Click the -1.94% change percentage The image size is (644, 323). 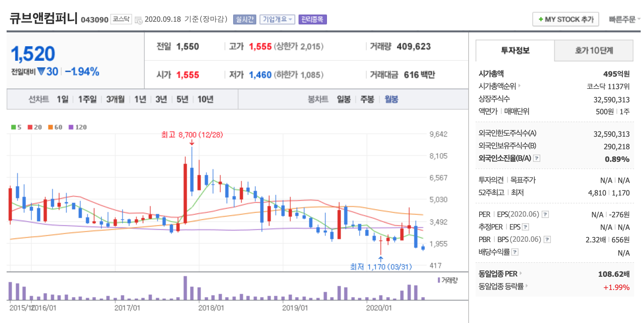click(82, 71)
